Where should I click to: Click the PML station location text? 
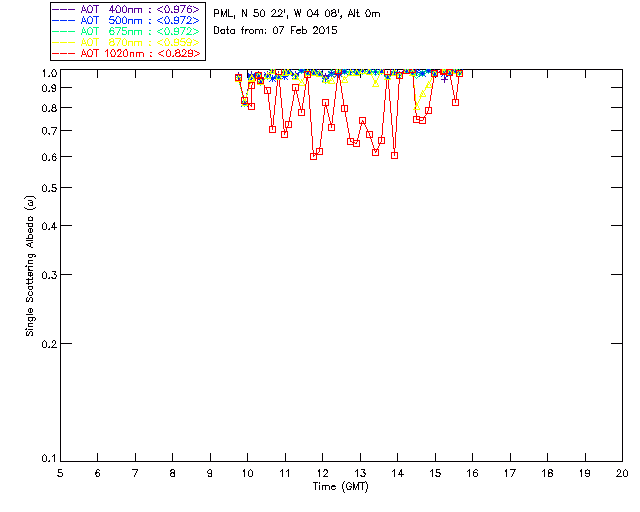coord(297,14)
